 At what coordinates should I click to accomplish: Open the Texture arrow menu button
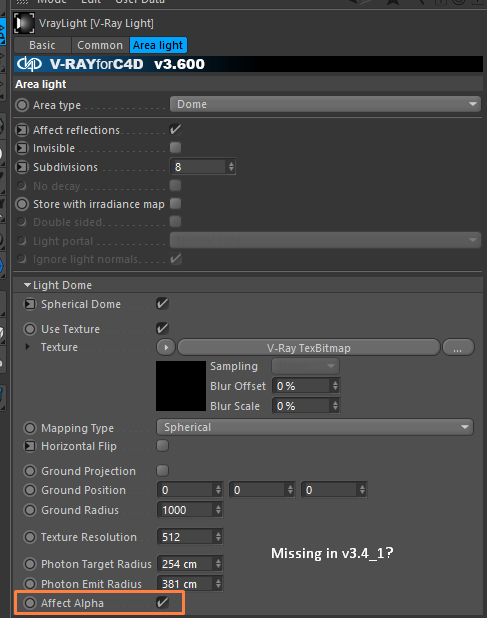point(166,348)
